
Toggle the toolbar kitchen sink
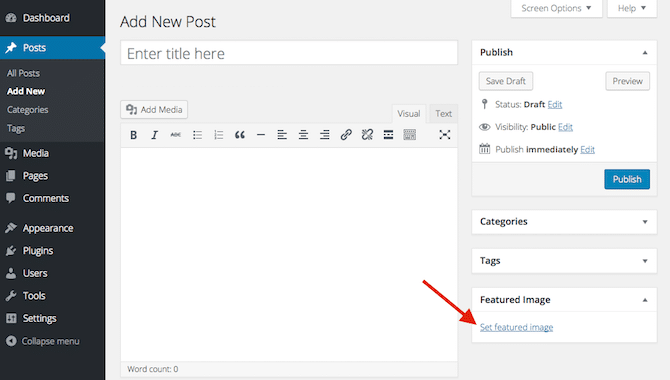pos(409,135)
